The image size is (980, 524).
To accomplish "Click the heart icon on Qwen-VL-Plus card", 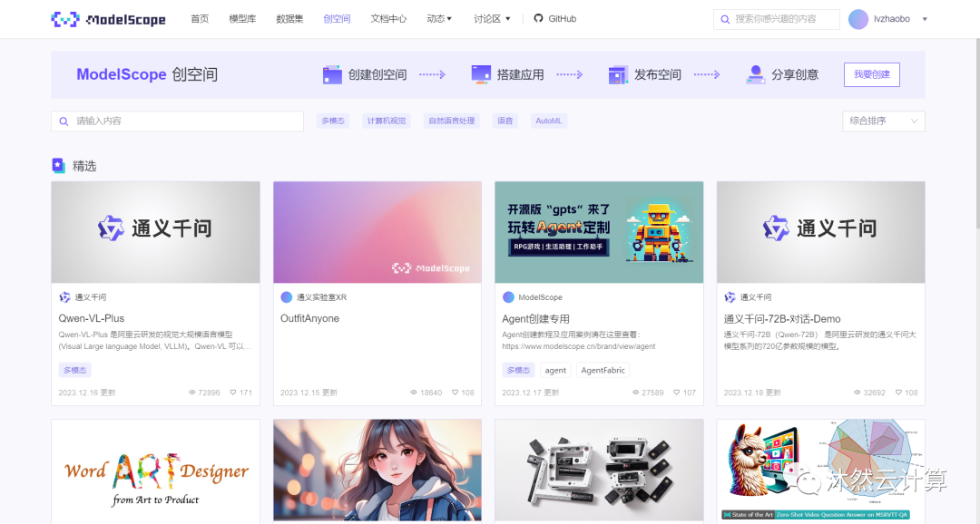I will (233, 393).
